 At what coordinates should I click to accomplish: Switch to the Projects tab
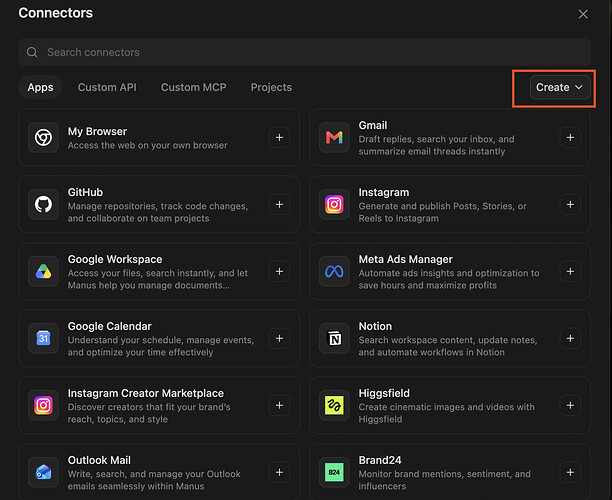click(271, 87)
